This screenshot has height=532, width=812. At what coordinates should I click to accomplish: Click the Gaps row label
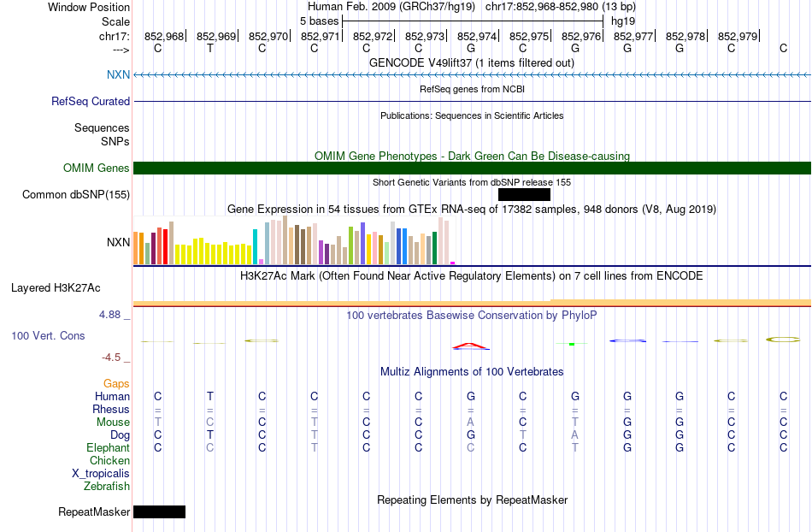pos(116,383)
